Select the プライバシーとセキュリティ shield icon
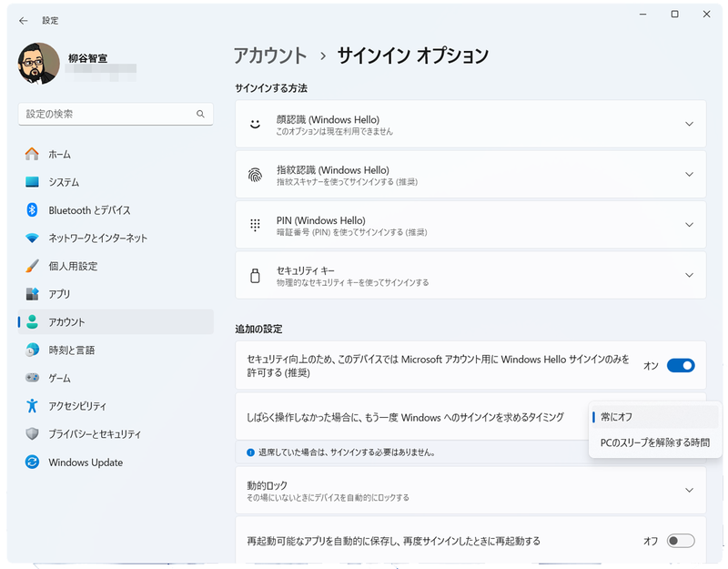This screenshot has height=569, width=728. pyautogui.click(x=33, y=434)
